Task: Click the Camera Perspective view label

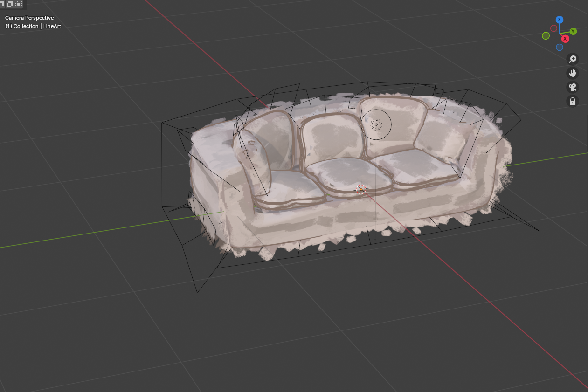Action: (29, 18)
